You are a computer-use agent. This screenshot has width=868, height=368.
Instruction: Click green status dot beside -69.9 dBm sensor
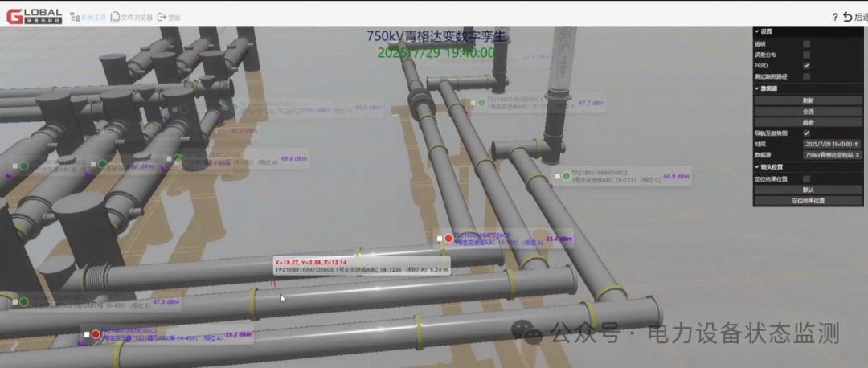234,108
